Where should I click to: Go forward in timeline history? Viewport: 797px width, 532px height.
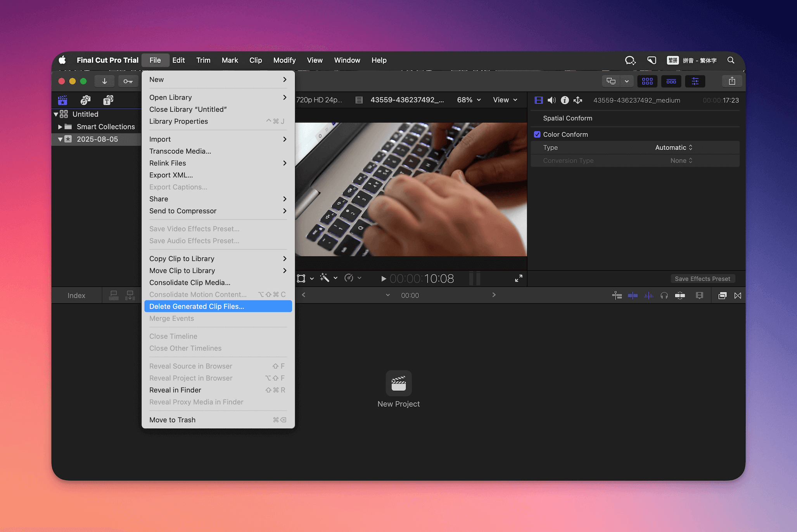click(x=494, y=295)
